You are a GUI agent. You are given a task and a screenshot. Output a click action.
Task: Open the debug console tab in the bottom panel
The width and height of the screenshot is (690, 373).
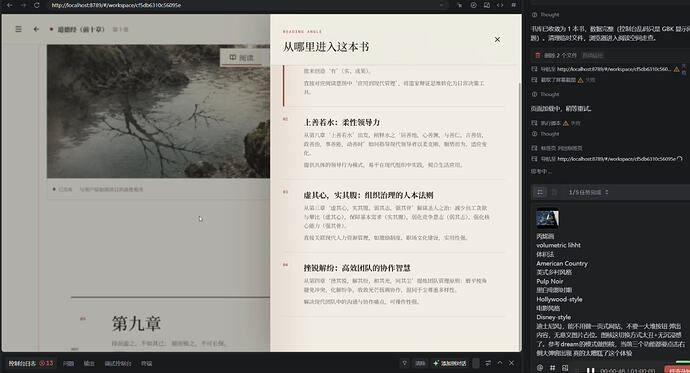coord(118,363)
